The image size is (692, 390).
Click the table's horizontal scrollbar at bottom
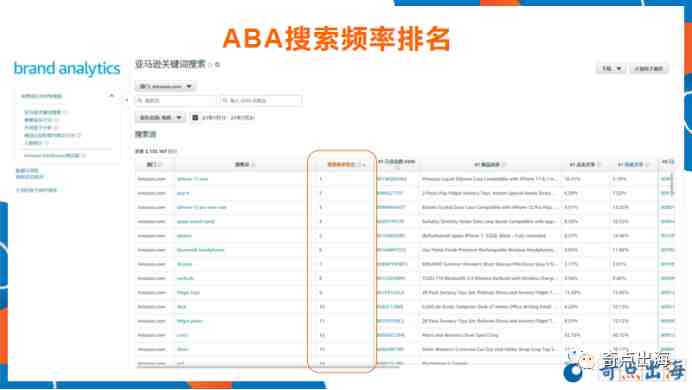(x=267, y=367)
